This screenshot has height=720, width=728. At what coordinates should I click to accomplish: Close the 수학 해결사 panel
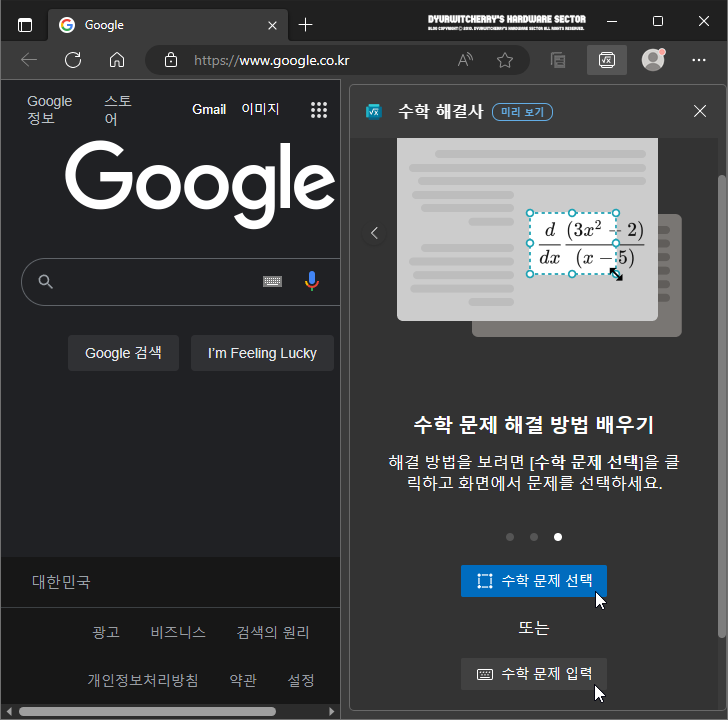click(x=700, y=111)
